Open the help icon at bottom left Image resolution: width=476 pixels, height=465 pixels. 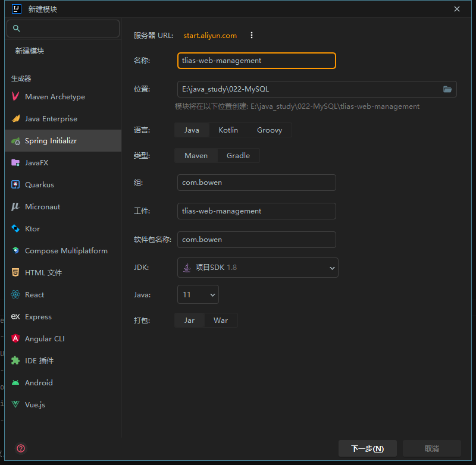(21, 448)
